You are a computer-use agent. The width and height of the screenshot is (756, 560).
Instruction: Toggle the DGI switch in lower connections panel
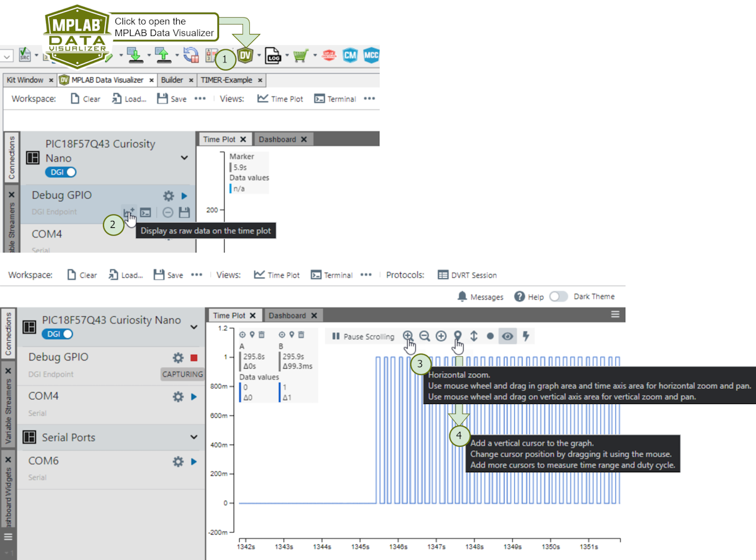(x=59, y=334)
